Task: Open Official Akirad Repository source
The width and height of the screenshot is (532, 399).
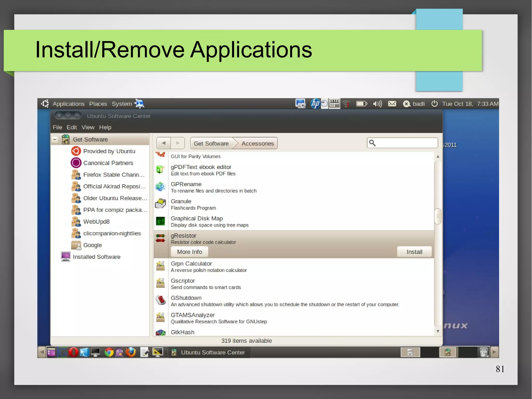Action: coord(115,186)
